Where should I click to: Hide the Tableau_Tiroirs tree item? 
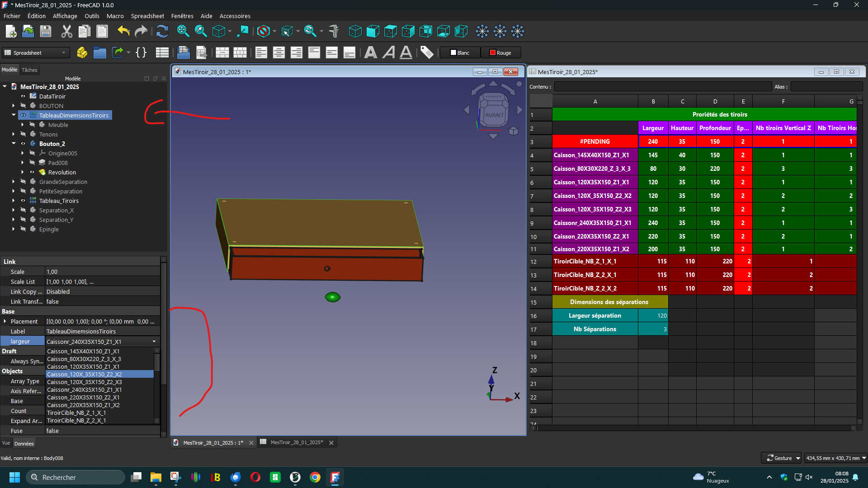[x=23, y=201]
